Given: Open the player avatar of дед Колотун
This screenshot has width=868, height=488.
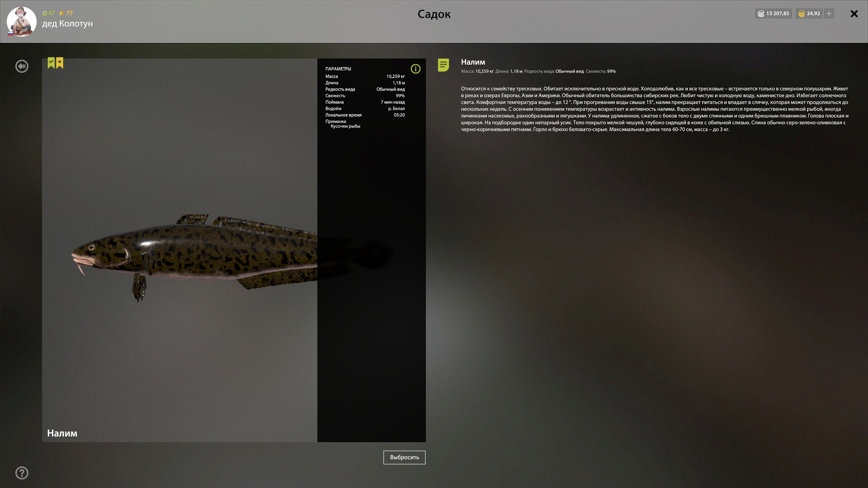Looking at the screenshot, I should [21, 21].
